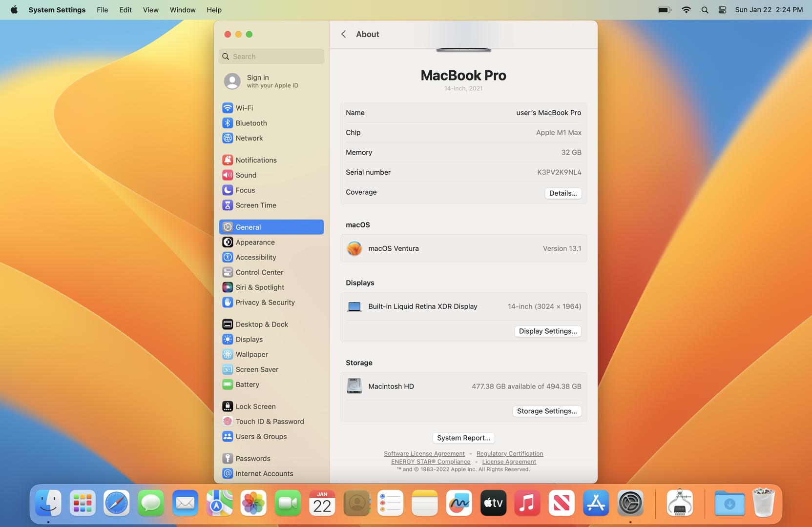Click the Coverage Details button
The width and height of the screenshot is (812, 527).
562,193
